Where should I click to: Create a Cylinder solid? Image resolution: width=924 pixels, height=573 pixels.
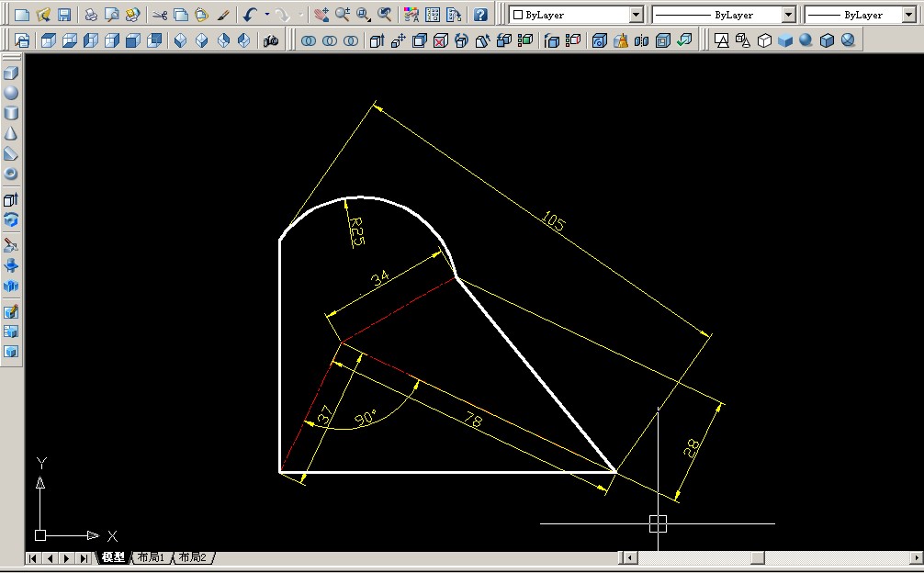click(11, 113)
